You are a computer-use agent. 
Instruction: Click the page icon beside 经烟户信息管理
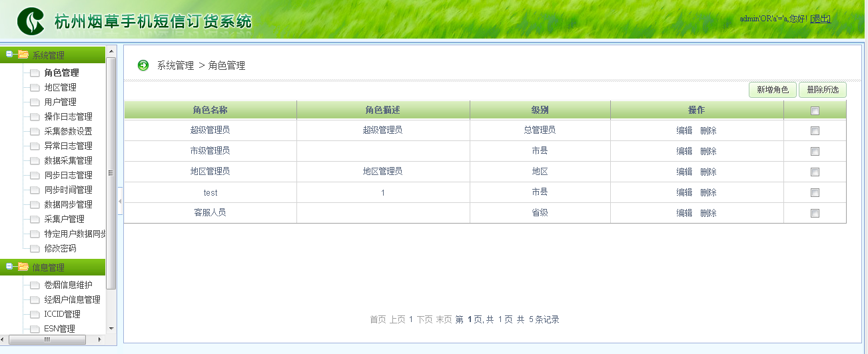point(35,300)
